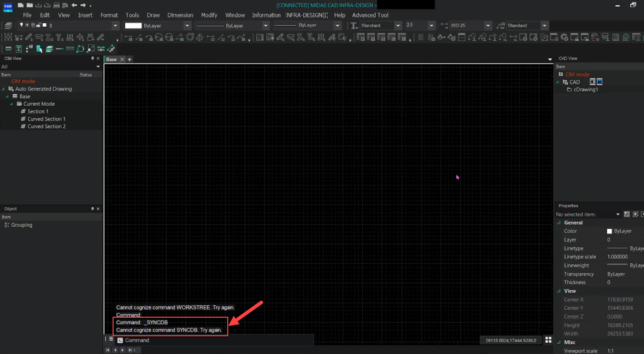
Task: Click the gear settings icon in the right toolbar
Action: tap(564, 37)
